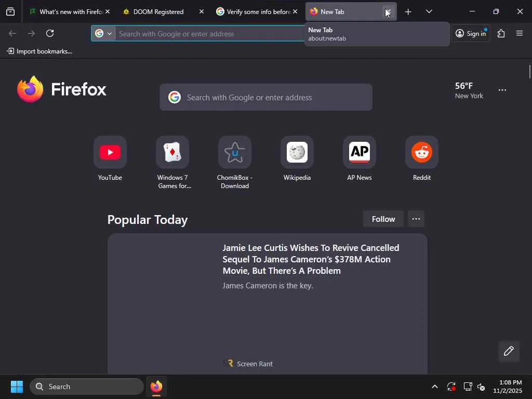Show hidden system tray icons
Viewport: 532px width, 399px height.
point(435,387)
